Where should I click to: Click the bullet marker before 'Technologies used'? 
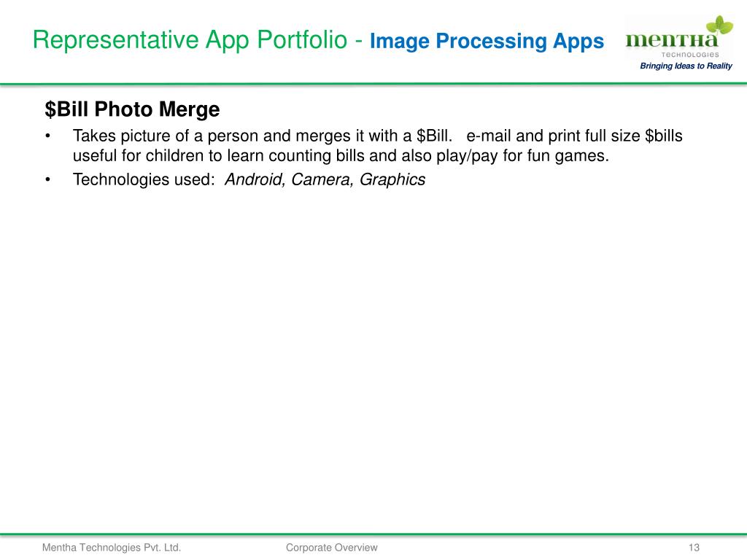click(48, 180)
